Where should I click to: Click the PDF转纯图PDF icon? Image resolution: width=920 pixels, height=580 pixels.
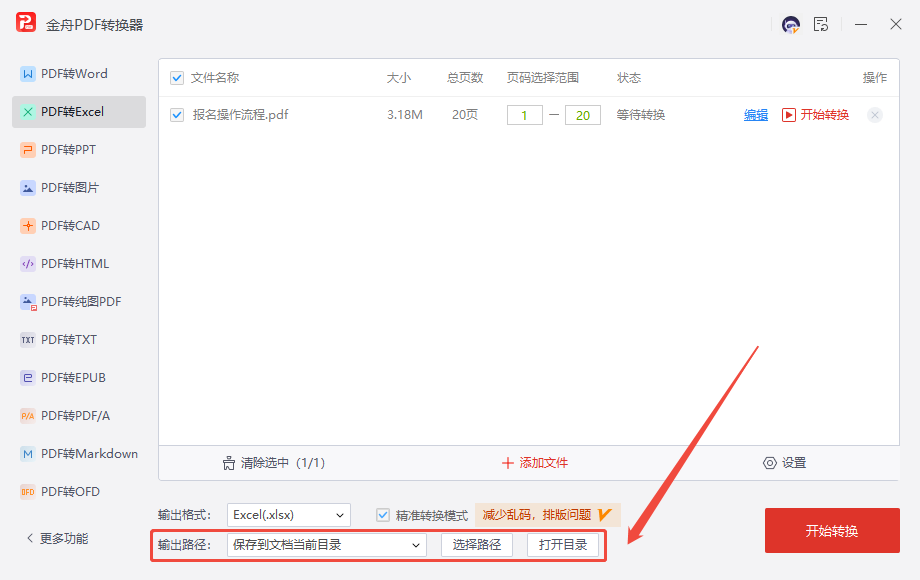[28, 302]
